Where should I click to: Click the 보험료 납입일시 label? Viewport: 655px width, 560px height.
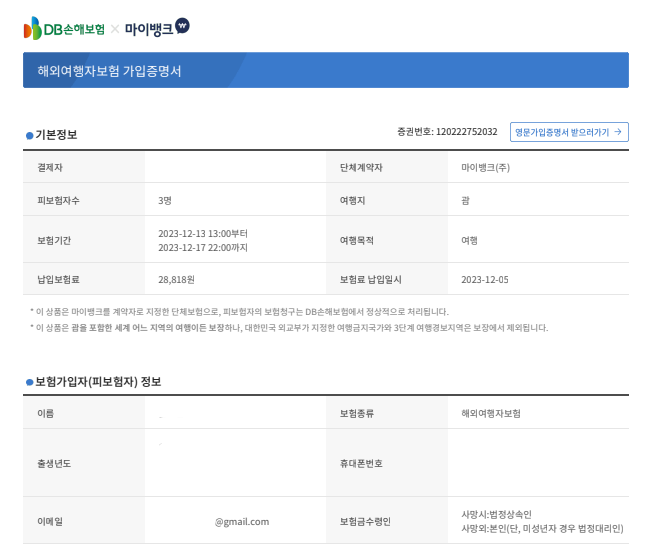(370, 279)
